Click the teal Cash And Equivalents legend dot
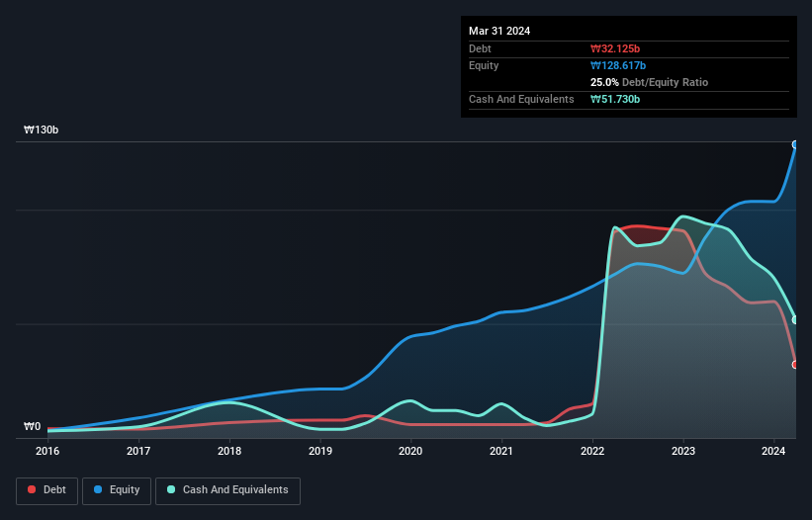The image size is (812, 520). 171,489
